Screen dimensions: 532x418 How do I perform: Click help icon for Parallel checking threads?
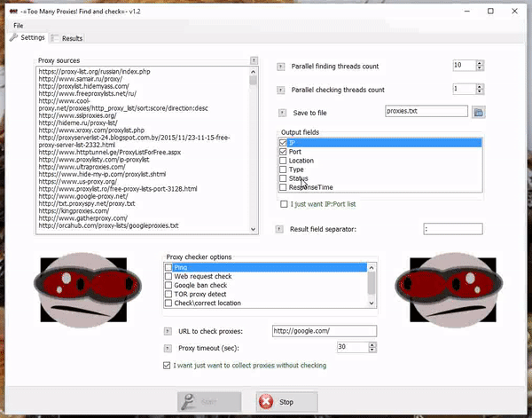click(280, 90)
